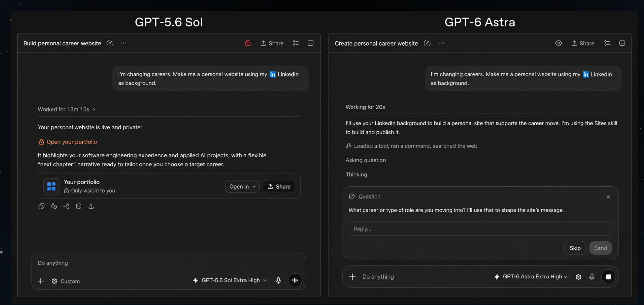Copy the GPT-5.6 Sol response

42,206
